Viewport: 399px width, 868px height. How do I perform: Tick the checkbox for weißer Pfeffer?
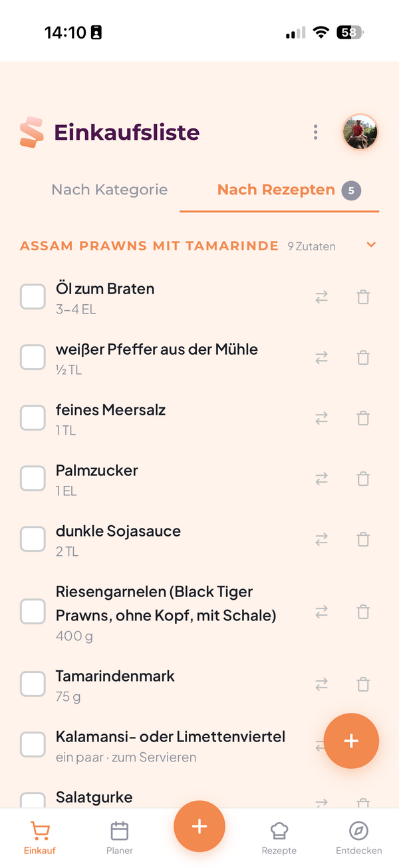pos(33,357)
